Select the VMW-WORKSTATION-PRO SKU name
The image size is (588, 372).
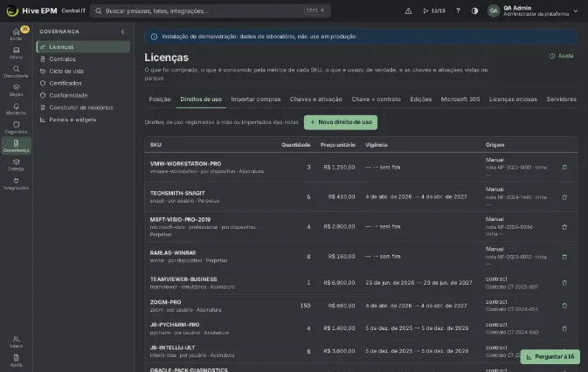pyautogui.click(x=185, y=163)
